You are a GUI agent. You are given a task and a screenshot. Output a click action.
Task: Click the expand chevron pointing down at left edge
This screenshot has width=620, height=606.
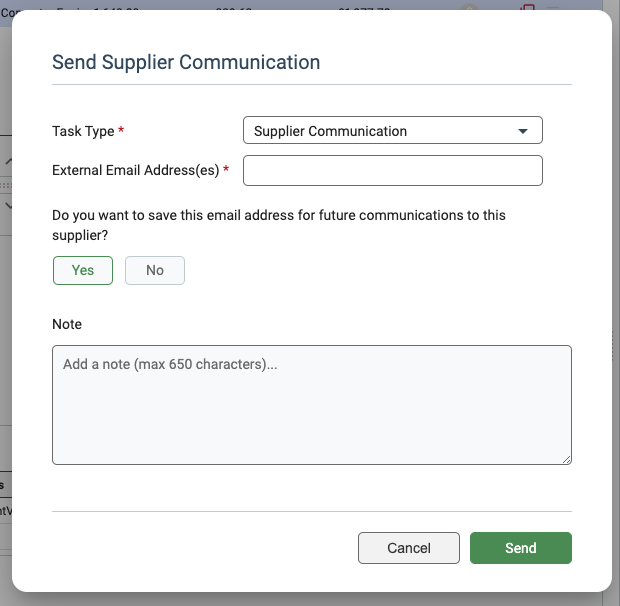[8, 206]
